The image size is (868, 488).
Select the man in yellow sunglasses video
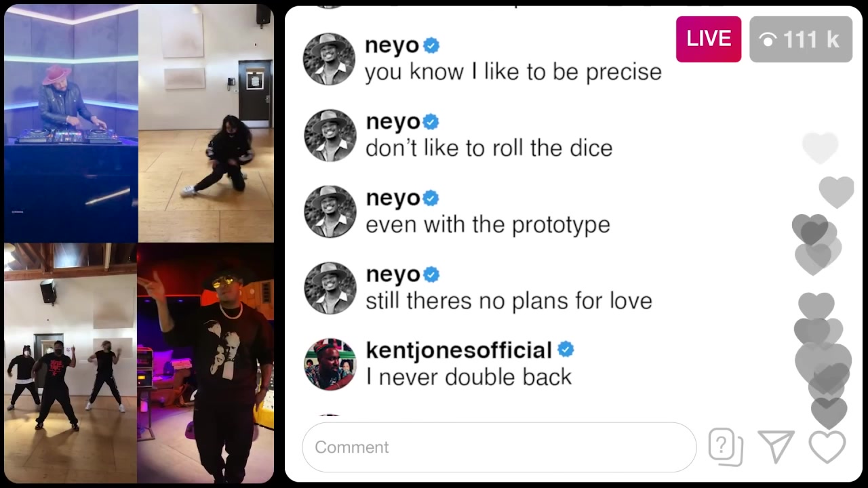point(205,363)
